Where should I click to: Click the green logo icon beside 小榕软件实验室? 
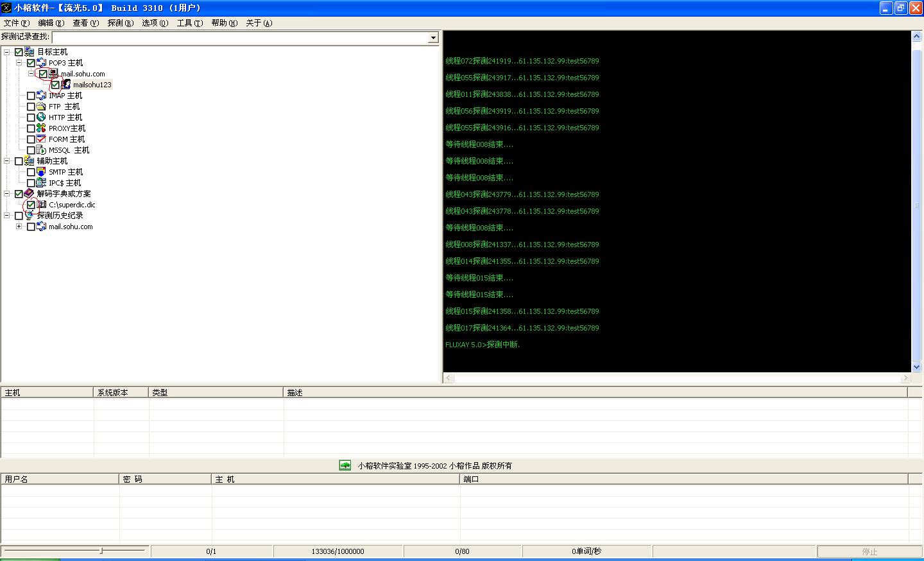click(345, 465)
